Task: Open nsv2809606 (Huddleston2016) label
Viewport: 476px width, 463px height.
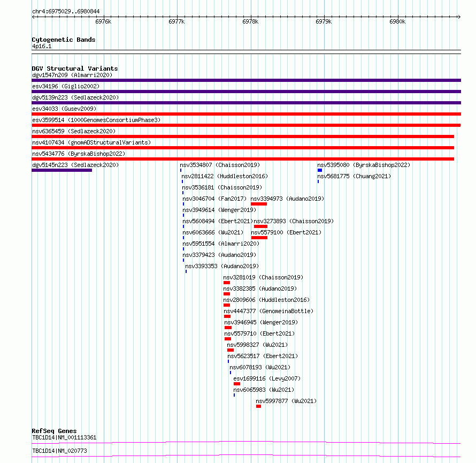Action: coord(266,300)
